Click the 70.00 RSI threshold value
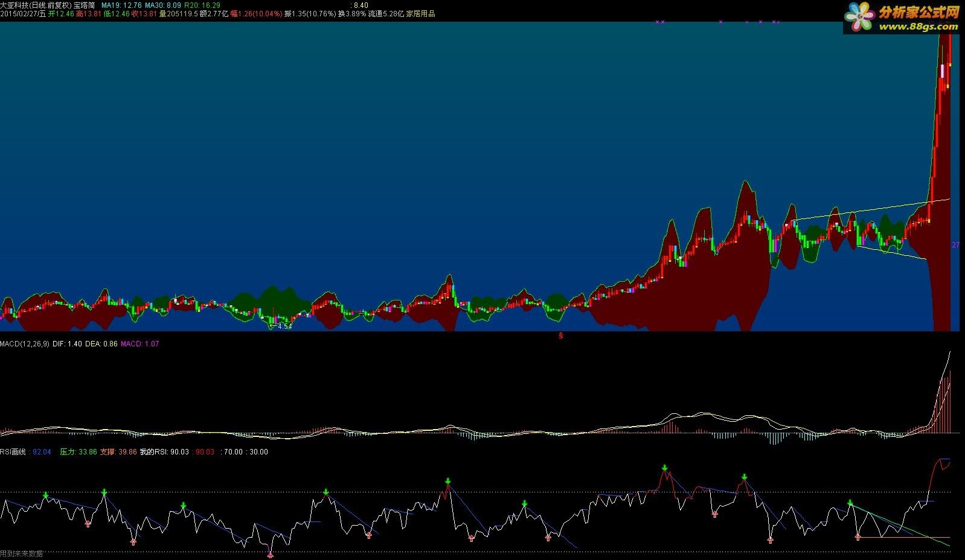This screenshot has width=965, height=560. 233,451
